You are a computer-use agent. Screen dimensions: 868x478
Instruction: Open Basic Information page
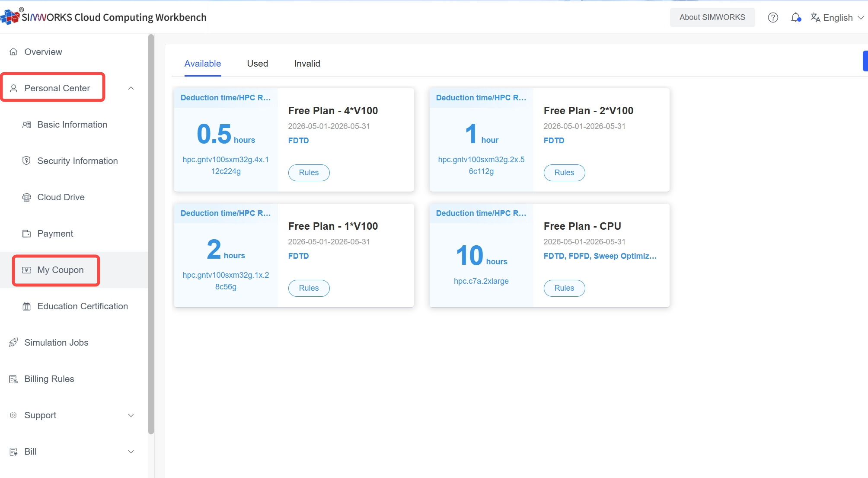[x=74, y=125]
